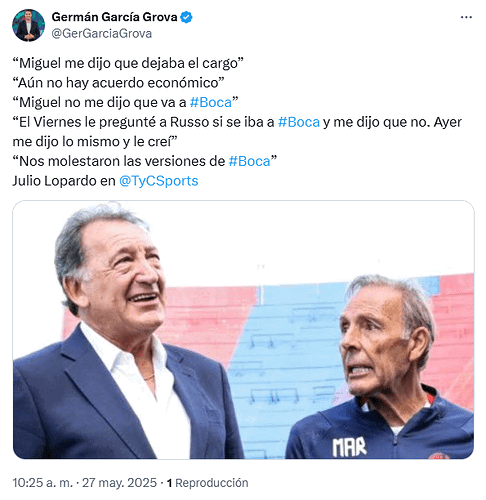Click the "Julio Lopardo en" text
The height and width of the screenshot is (500, 486).
pyautogui.click(x=64, y=181)
